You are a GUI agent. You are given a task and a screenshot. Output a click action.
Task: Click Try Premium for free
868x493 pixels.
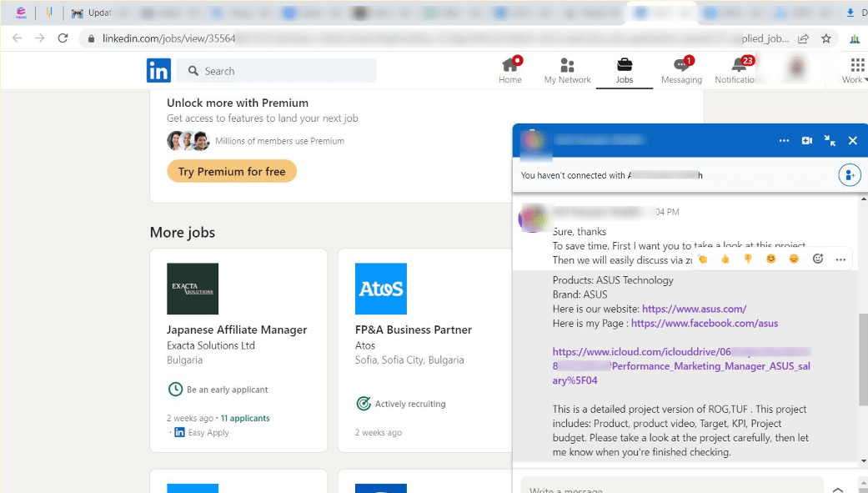click(x=229, y=170)
